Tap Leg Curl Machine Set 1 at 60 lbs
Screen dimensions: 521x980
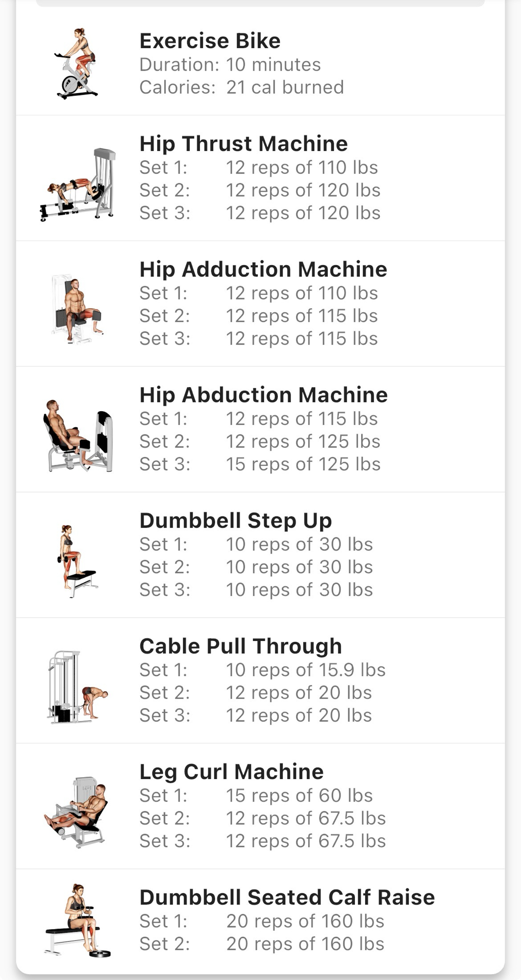[x=256, y=795]
